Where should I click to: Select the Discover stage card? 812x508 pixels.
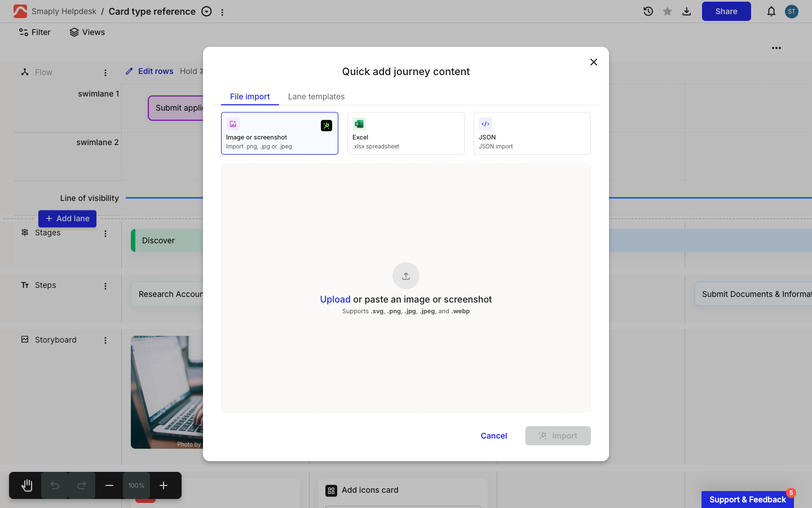167,240
